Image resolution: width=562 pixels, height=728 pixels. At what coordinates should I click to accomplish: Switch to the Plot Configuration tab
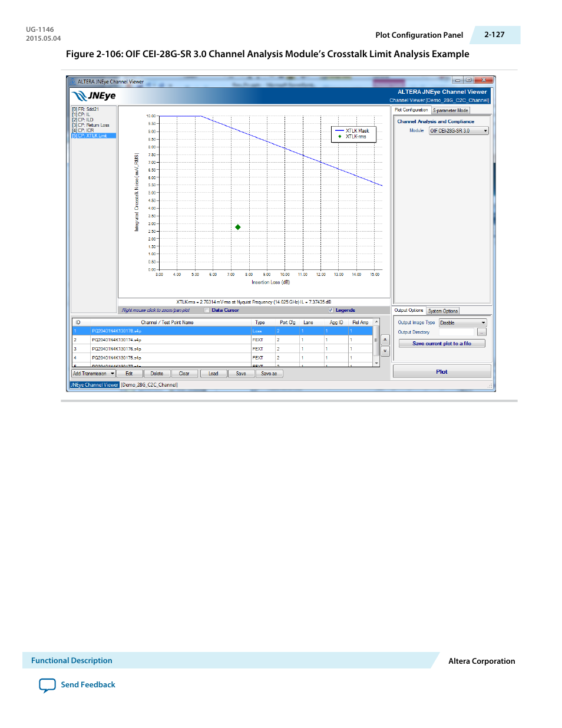pyautogui.click(x=411, y=110)
